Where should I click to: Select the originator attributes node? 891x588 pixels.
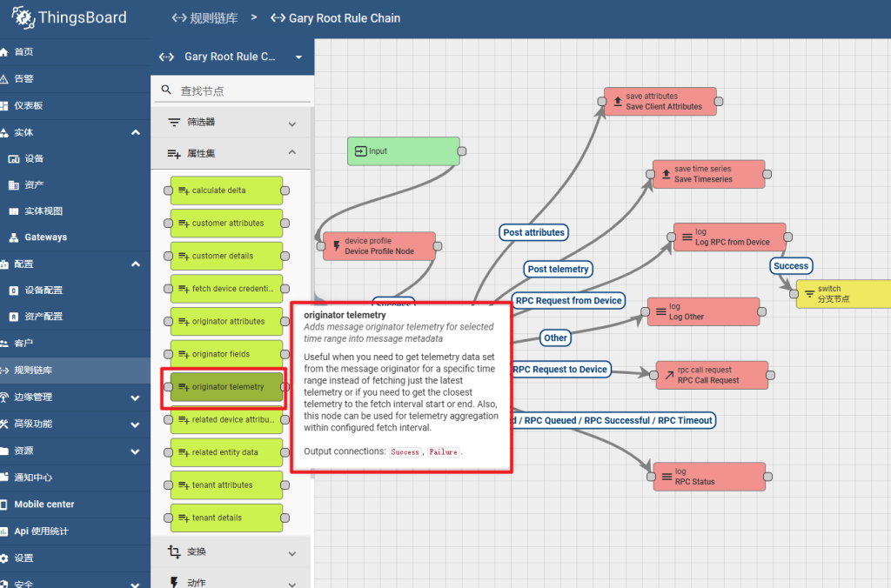[x=227, y=322]
